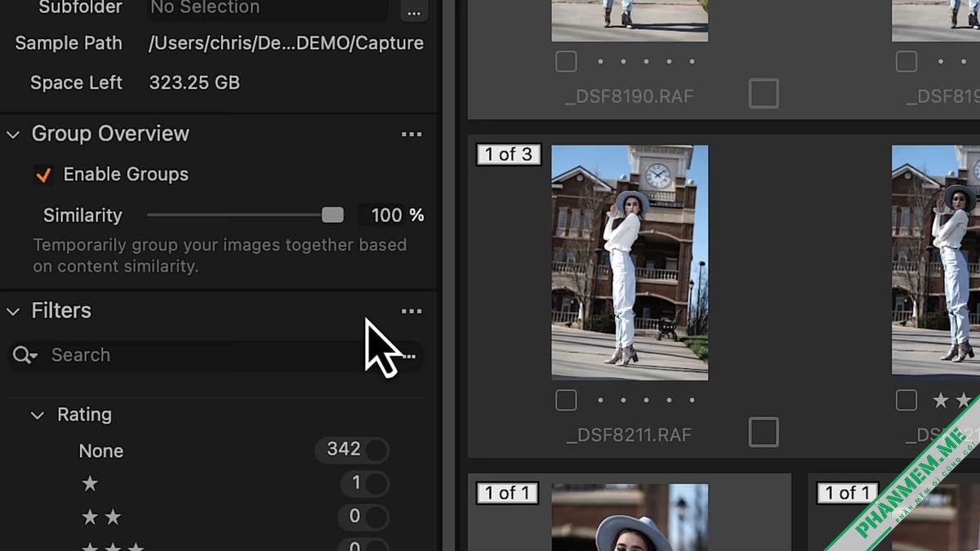Collapse the Rating filter group
The width and height of the screenshot is (980, 551).
click(x=37, y=415)
